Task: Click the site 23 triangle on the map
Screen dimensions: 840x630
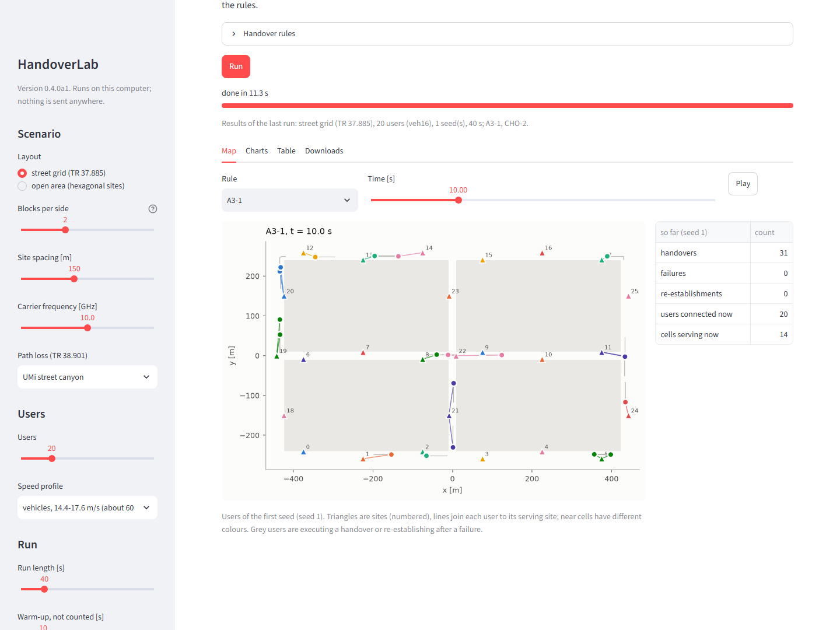Action: point(449,296)
